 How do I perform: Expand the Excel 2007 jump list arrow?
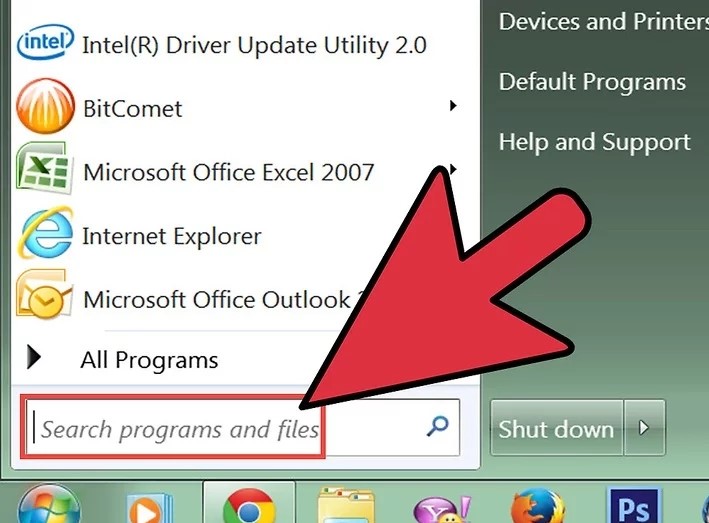[453, 170]
